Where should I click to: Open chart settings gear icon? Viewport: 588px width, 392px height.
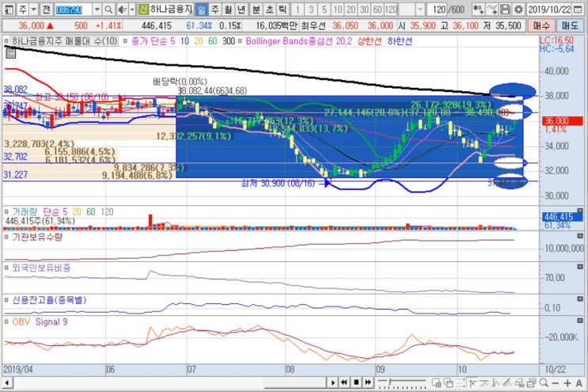coord(518,9)
